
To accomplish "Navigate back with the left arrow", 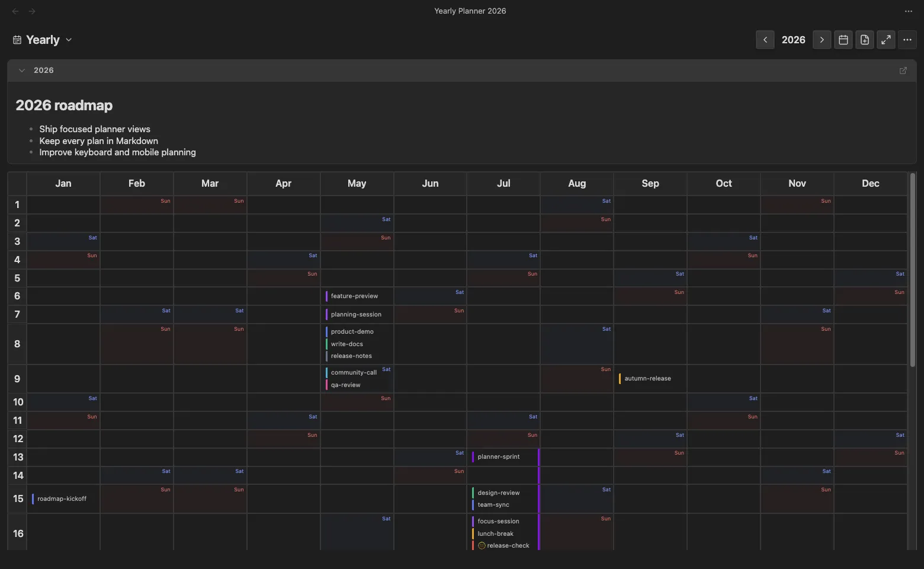I will pos(15,11).
